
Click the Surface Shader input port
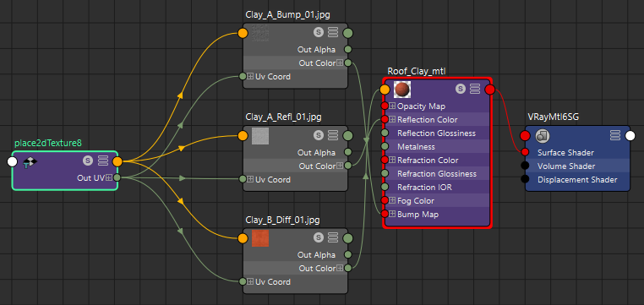pyautogui.click(x=525, y=152)
